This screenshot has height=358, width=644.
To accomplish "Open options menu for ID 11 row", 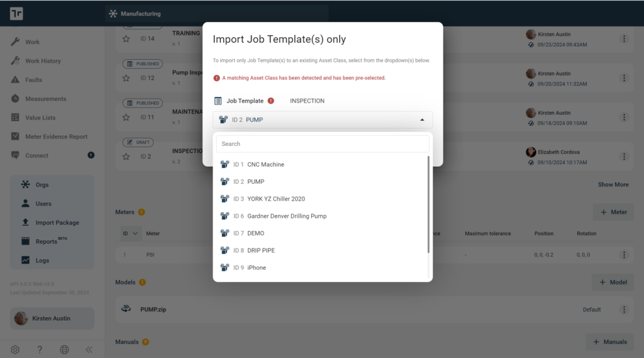I will (624, 117).
